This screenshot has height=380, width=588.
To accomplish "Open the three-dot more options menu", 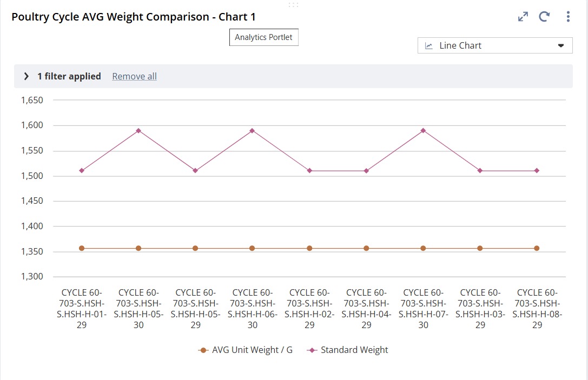I will (568, 17).
